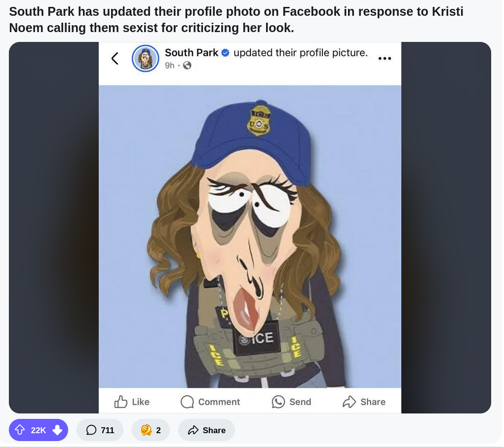This screenshot has height=447, width=504.
Task: Send via the WhatsApp Send icon
Action: point(278,402)
